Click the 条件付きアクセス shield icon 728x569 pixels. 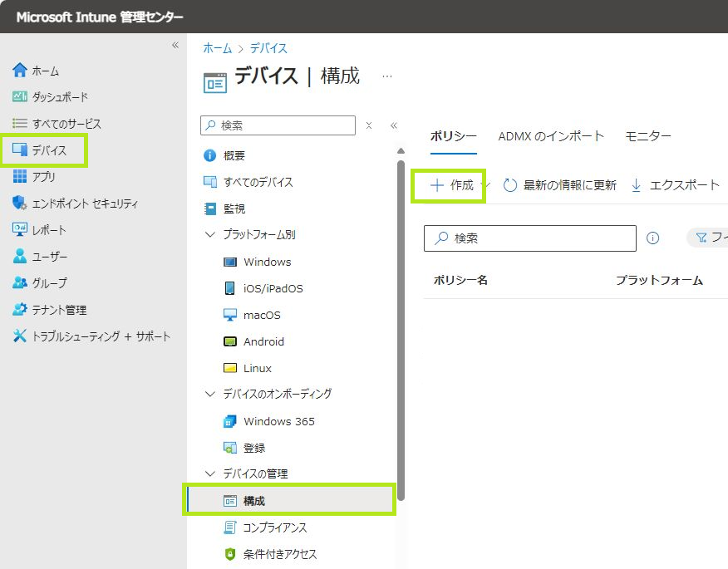click(230, 554)
